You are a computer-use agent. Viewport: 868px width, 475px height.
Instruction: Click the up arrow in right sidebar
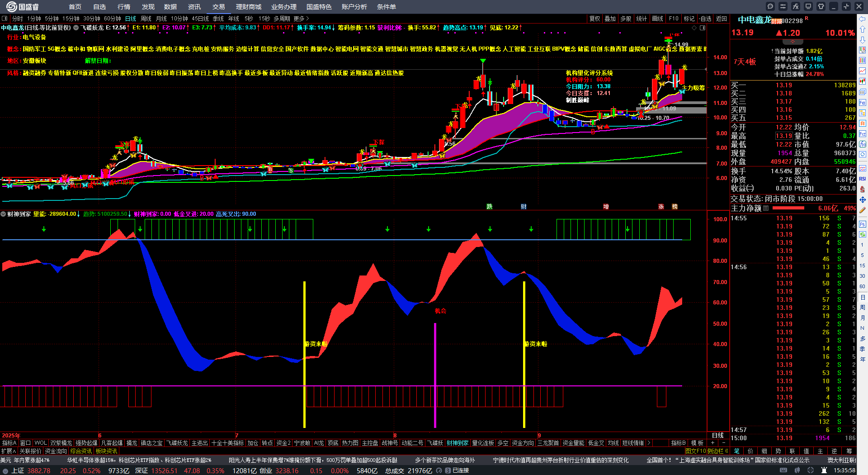[863, 30]
